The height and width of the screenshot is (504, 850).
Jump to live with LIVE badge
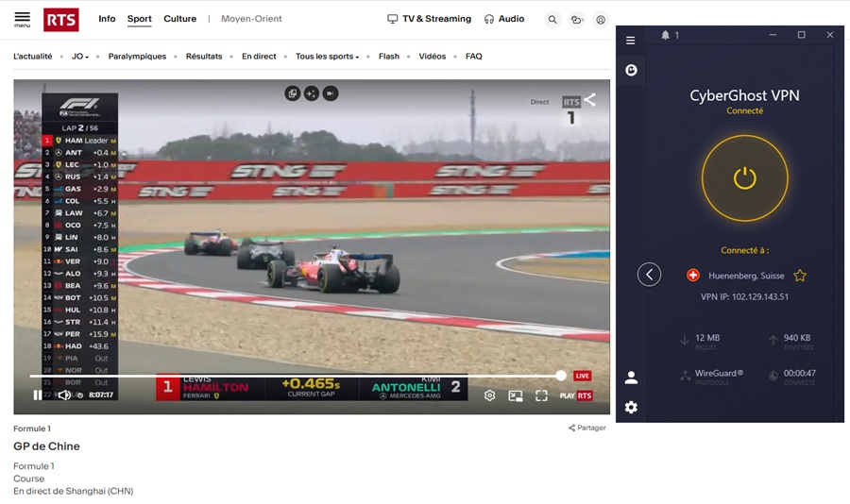click(582, 376)
